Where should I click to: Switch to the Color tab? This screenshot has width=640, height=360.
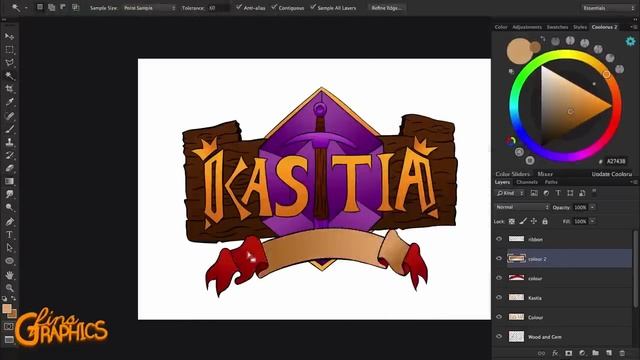(501, 27)
